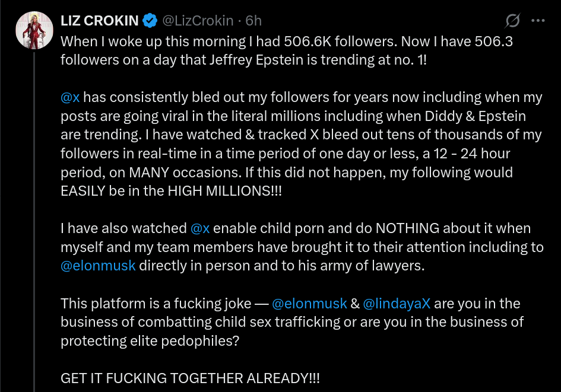
Task: Open the @lindayaX mention
Action: (x=397, y=304)
